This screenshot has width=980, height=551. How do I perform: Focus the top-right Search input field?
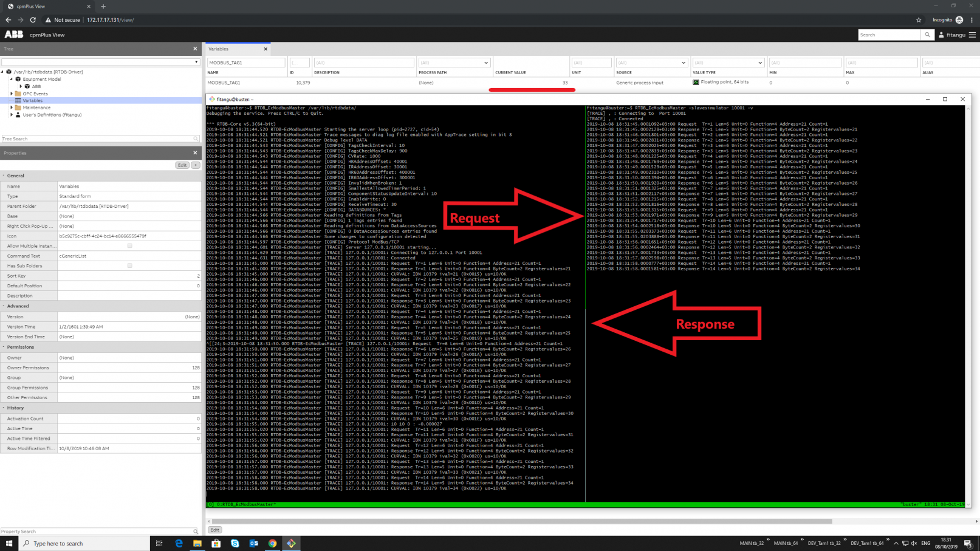pyautogui.click(x=890, y=35)
